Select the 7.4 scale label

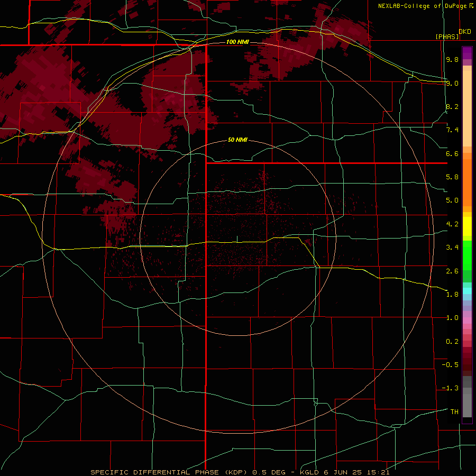click(x=452, y=130)
